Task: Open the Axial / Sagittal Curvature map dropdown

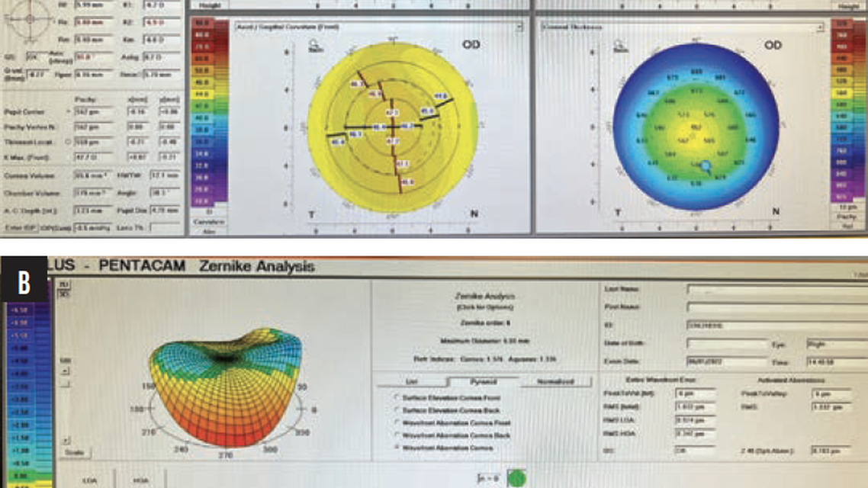Action: (x=519, y=27)
